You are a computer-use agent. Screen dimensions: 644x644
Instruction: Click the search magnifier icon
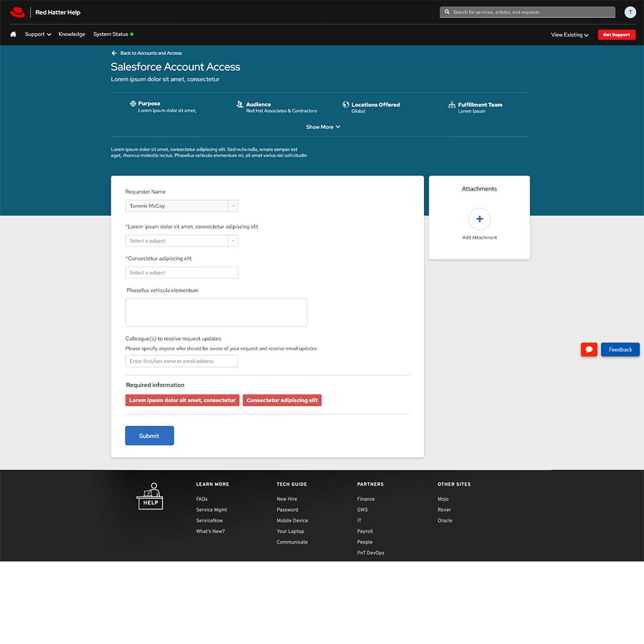click(447, 12)
